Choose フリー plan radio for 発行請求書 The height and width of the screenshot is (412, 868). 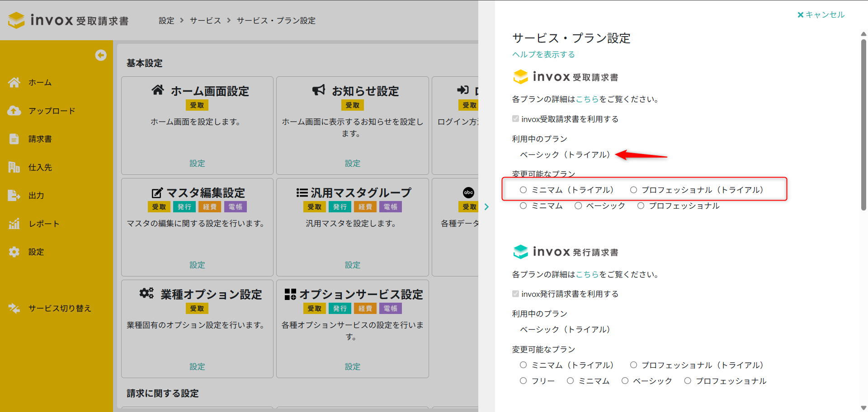click(x=523, y=381)
